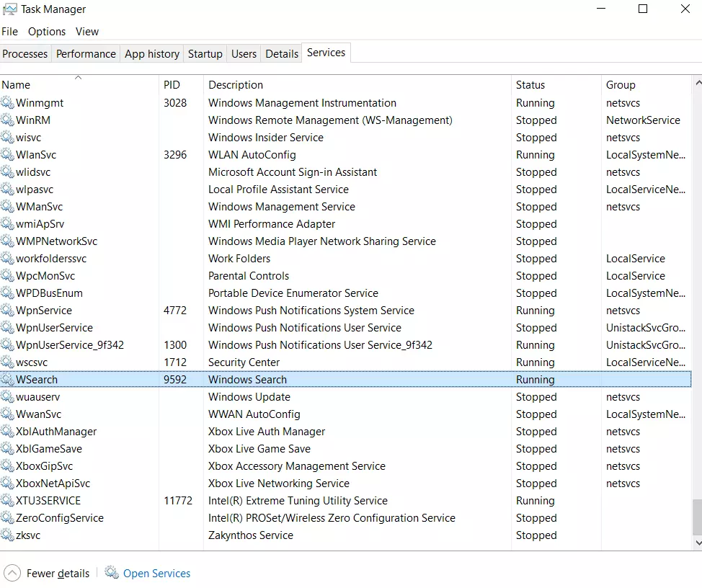The image size is (702, 588).
Task: Click the gear icon beside XblAuthManager
Action: pyautogui.click(x=7, y=432)
